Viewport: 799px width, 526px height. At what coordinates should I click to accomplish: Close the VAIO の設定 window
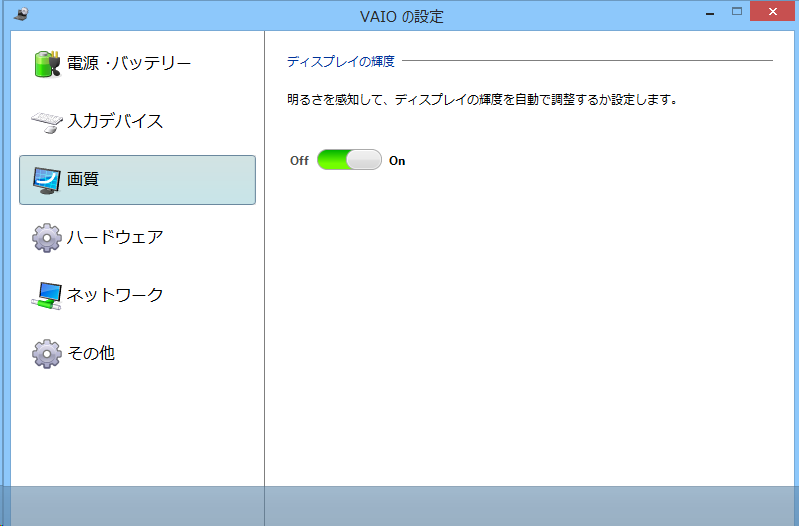click(773, 12)
